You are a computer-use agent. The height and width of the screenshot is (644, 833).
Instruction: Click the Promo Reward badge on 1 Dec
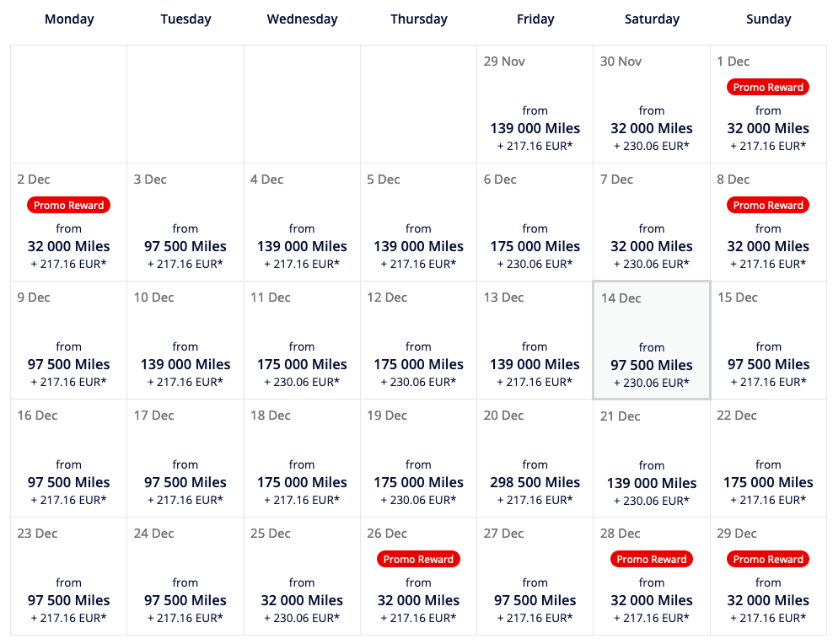(767, 87)
